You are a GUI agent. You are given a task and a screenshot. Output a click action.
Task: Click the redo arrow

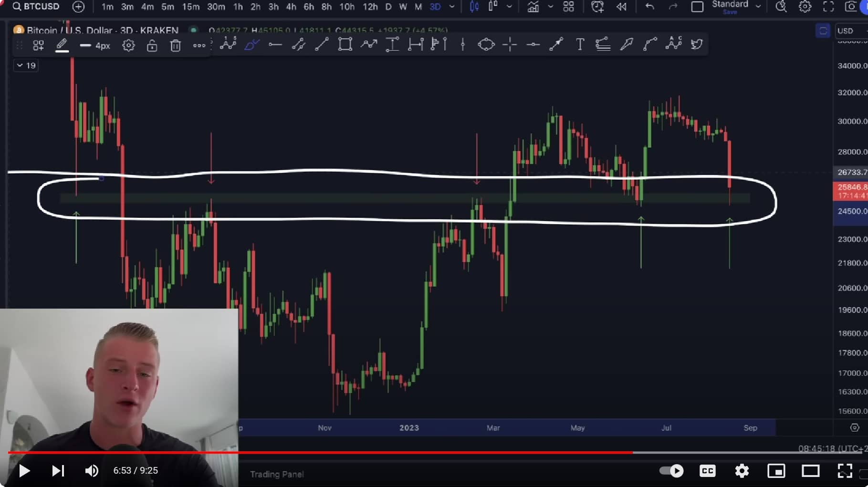(673, 7)
